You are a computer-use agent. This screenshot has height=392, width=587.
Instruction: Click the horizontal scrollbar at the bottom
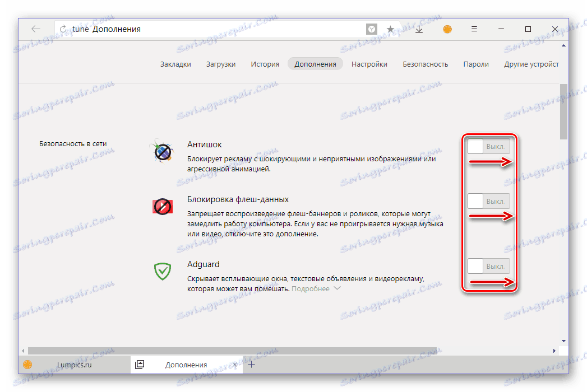232,351
